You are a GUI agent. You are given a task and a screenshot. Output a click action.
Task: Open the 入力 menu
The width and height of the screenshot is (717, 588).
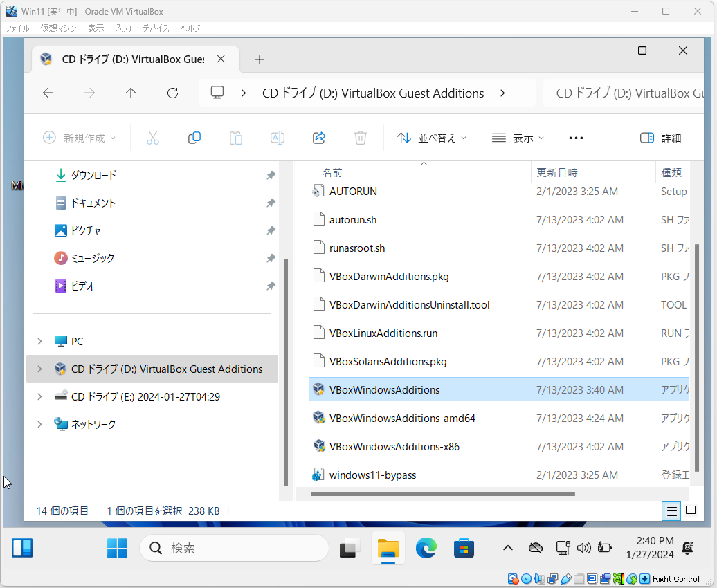pos(123,28)
